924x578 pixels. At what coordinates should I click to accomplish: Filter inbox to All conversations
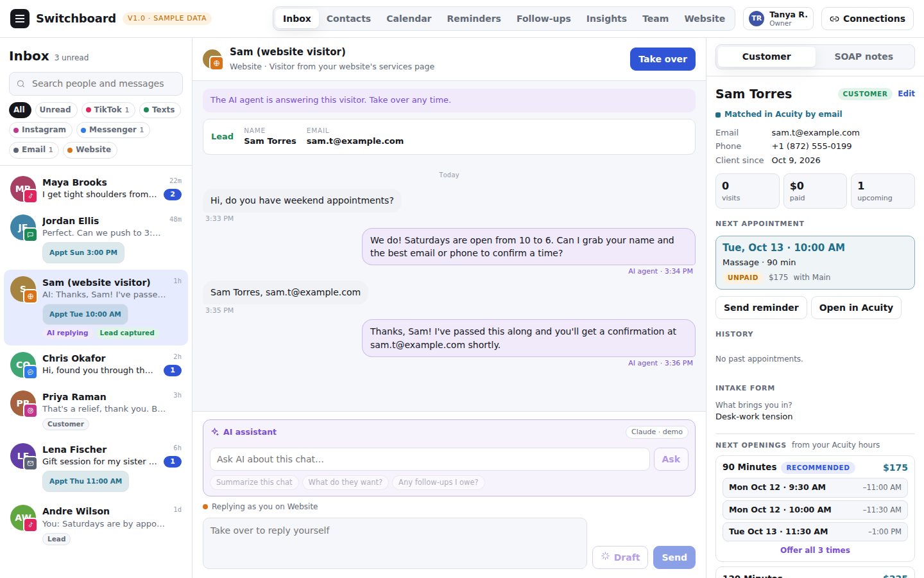(19, 110)
